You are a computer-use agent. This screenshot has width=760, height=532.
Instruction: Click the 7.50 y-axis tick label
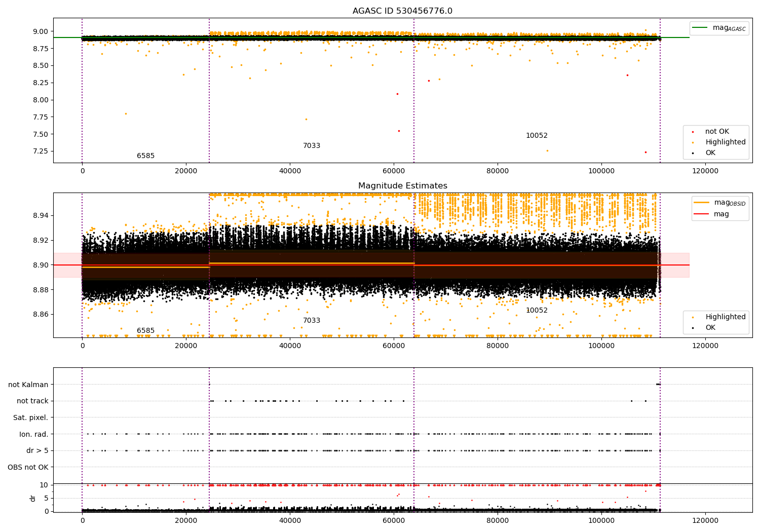(41, 135)
